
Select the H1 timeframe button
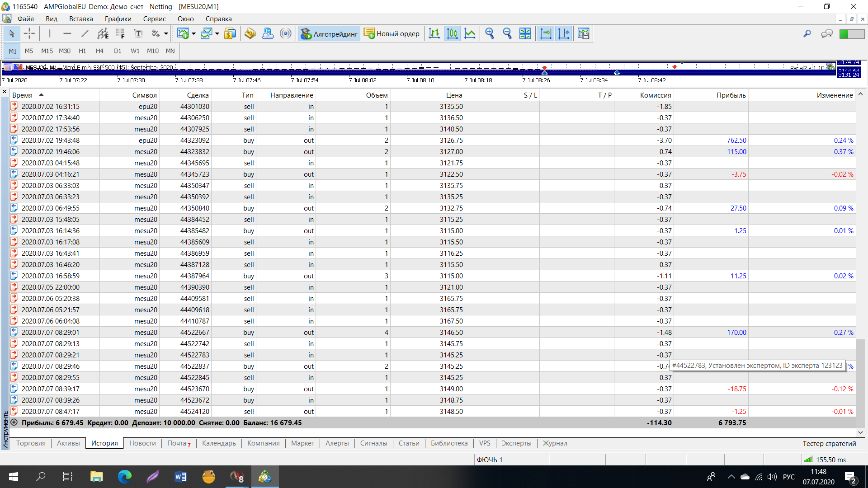click(x=82, y=51)
